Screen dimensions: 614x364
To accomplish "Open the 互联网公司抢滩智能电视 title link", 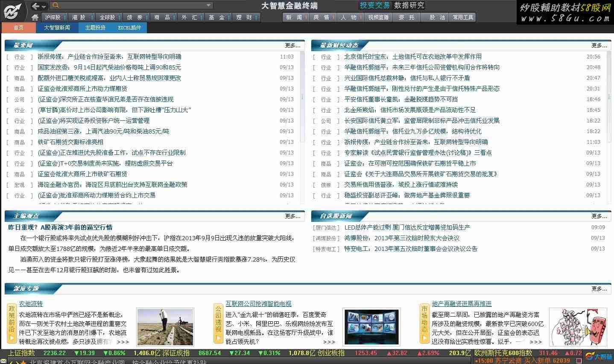I will point(258,304).
